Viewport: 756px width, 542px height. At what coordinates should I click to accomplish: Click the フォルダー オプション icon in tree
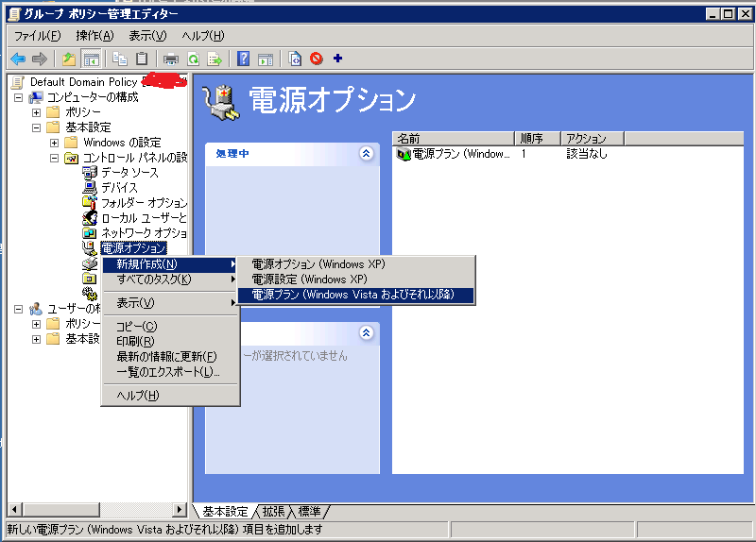tap(90, 202)
